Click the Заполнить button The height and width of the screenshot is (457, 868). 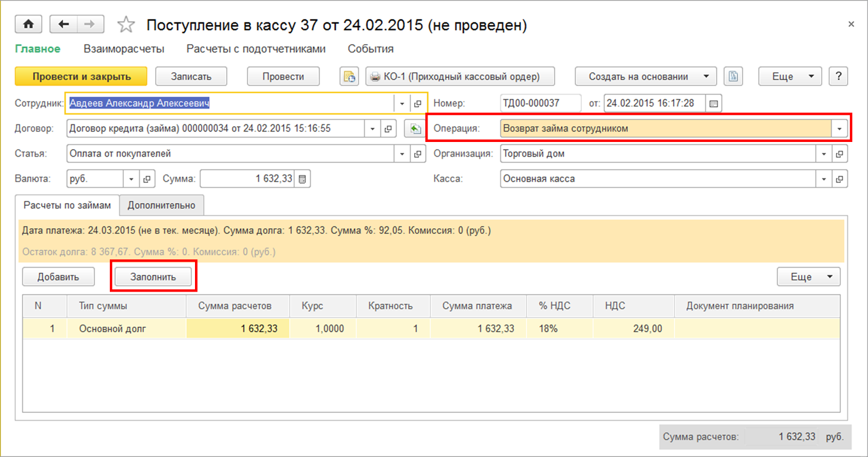point(153,277)
